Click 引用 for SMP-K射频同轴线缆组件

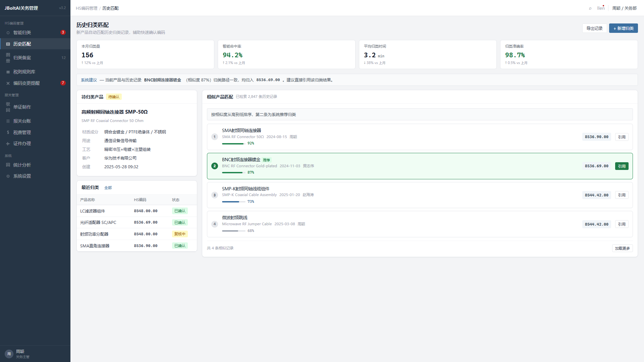(x=622, y=195)
